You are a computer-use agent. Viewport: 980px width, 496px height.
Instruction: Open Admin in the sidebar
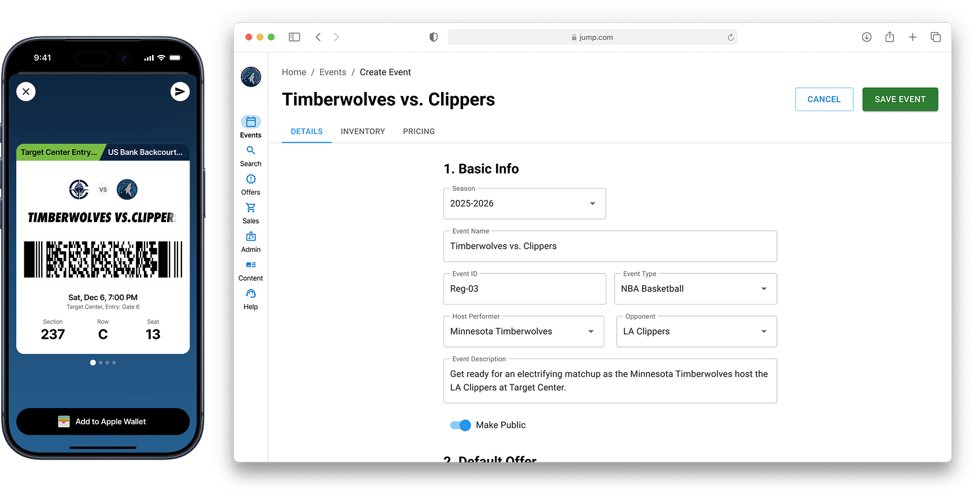pos(250,242)
